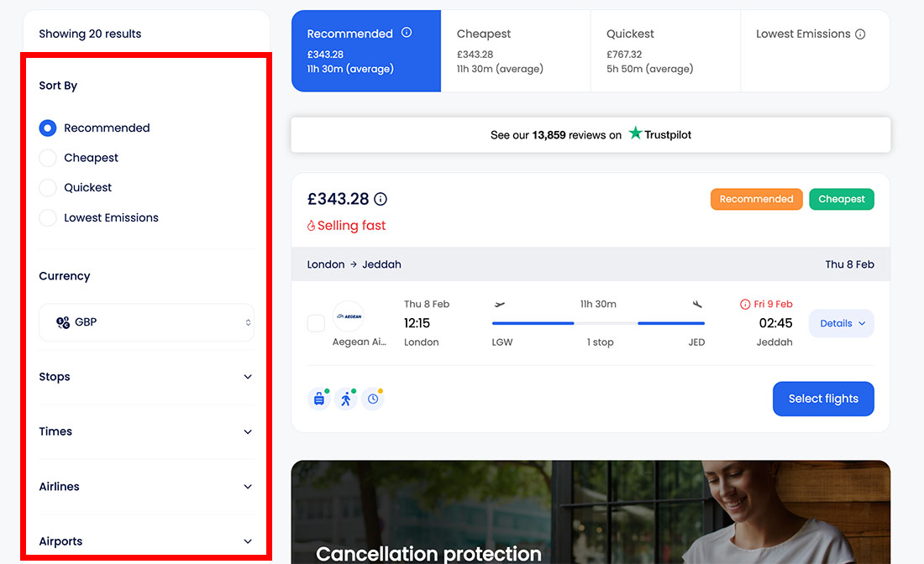Image resolution: width=924 pixels, height=564 pixels.
Task: Choose Lowest Emissions sort radio option
Action: [48, 218]
